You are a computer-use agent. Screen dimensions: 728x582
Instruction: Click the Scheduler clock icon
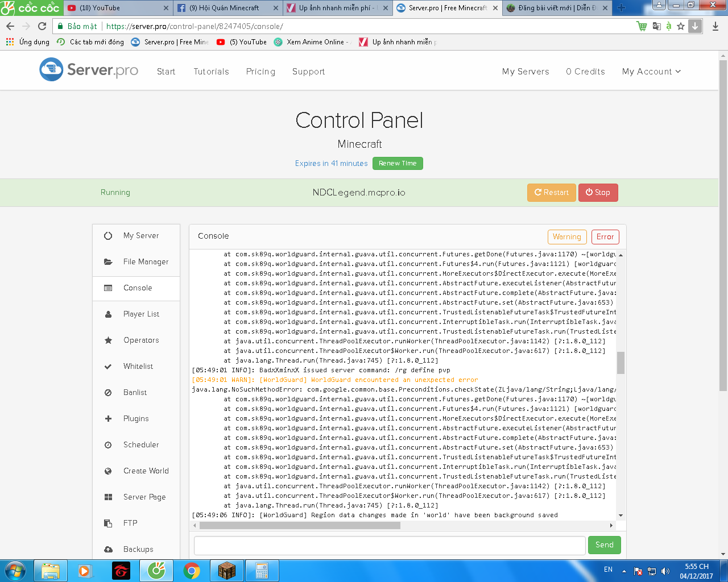(108, 445)
